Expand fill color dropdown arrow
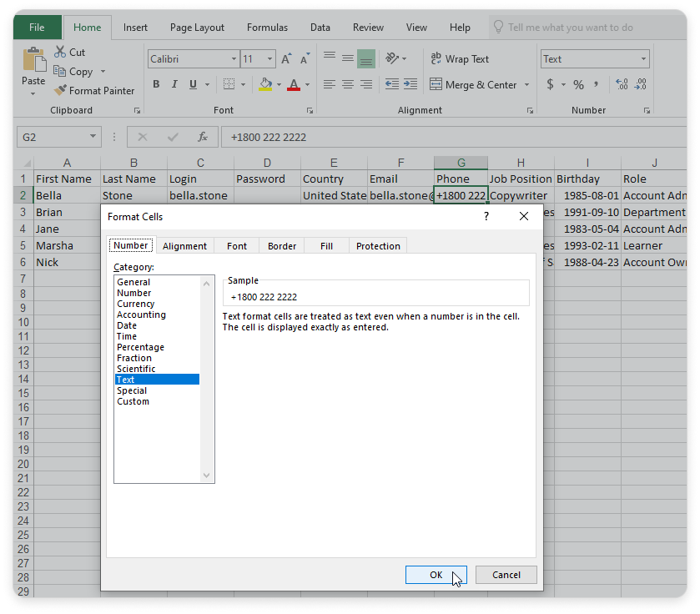The width and height of the screenshot is (700, 614). pos(279,84)
